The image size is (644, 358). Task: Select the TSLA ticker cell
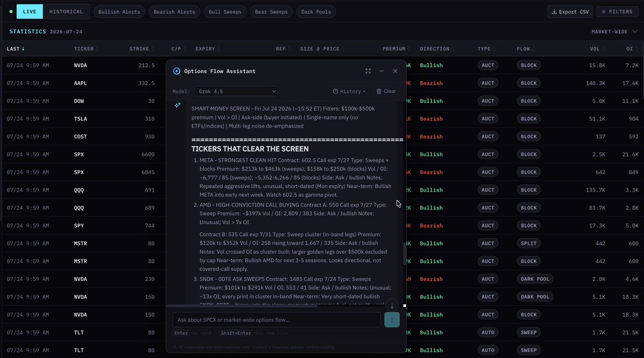tap(80, 119)
